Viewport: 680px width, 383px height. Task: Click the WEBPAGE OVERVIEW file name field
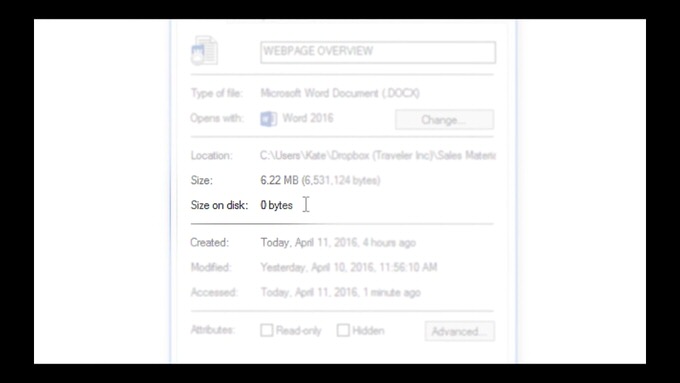click(378, 52)
